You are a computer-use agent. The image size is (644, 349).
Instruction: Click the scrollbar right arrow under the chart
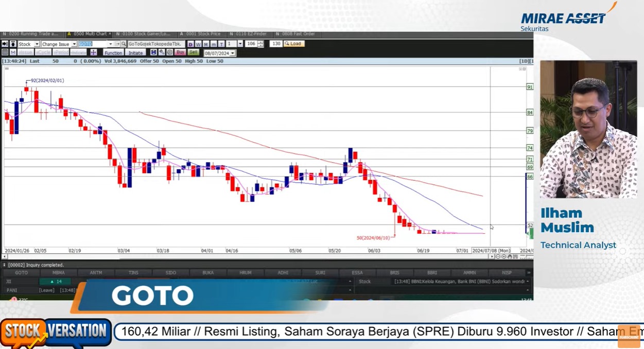pos(492,256)
